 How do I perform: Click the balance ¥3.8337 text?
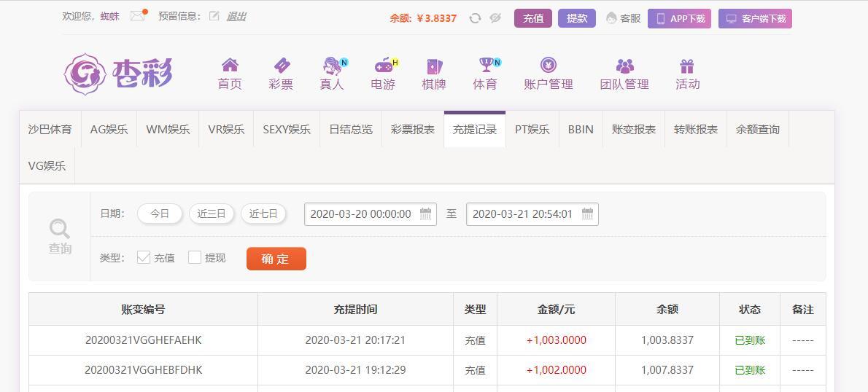[x=436, y=18]
